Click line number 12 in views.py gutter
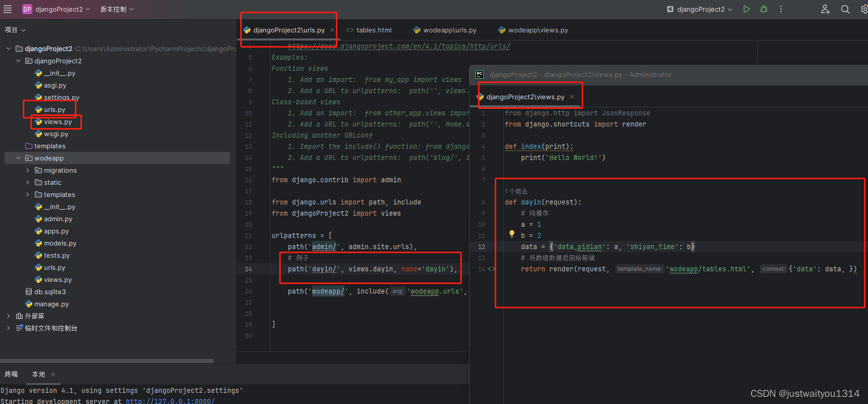This screenshot has width=868, height=404. pos(482,247)
